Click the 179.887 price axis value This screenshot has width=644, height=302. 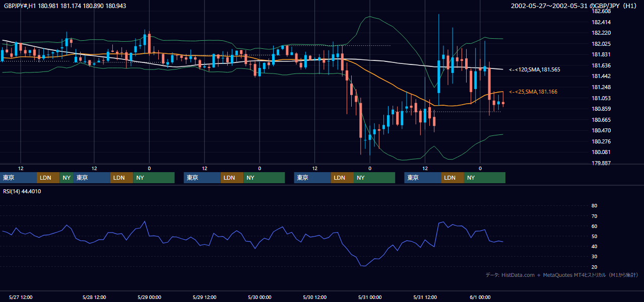(601, 163)
